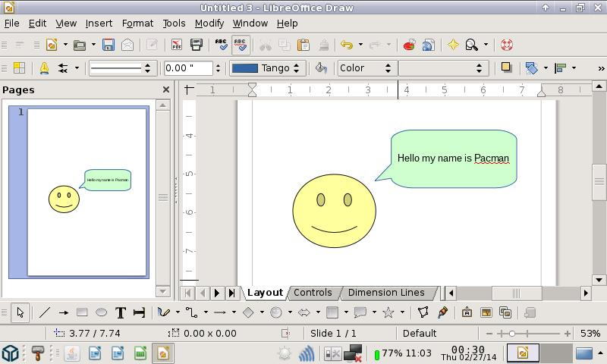The height and width of the screenshot is (364, 607).
Task: Open the Insert menu
Action: [99, 24]
